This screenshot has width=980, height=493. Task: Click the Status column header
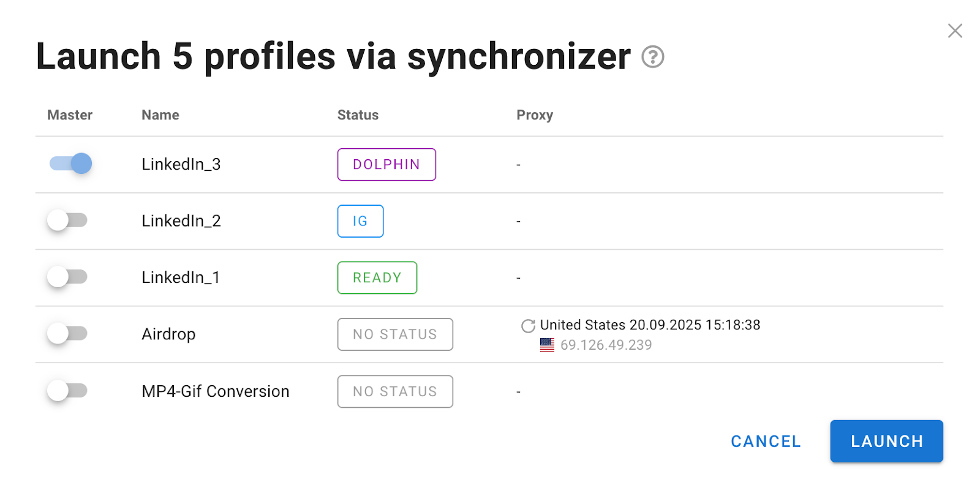pos(358,115)
